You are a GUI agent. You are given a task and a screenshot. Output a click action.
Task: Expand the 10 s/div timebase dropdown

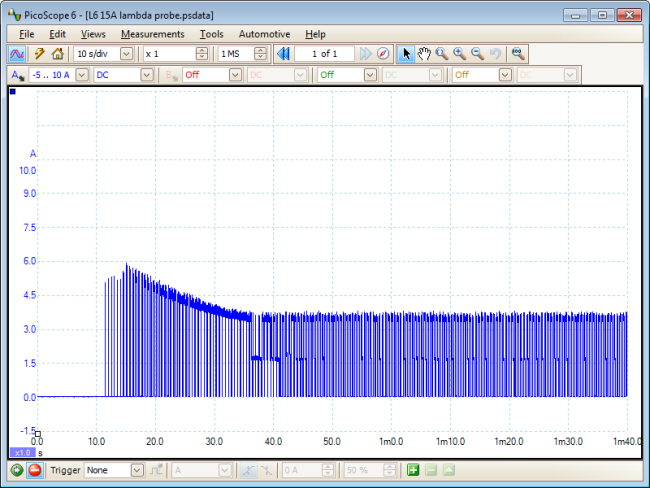(x=126, y=53)
